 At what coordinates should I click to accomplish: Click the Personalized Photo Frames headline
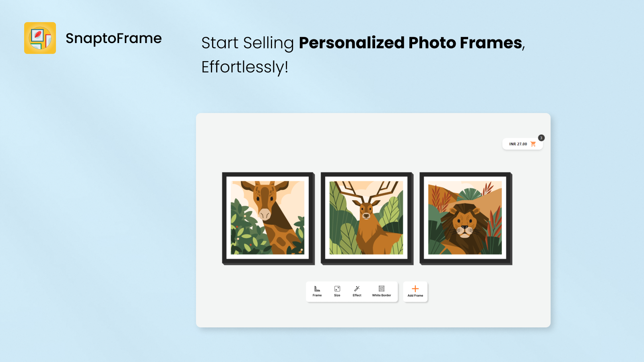click(411, 43)
